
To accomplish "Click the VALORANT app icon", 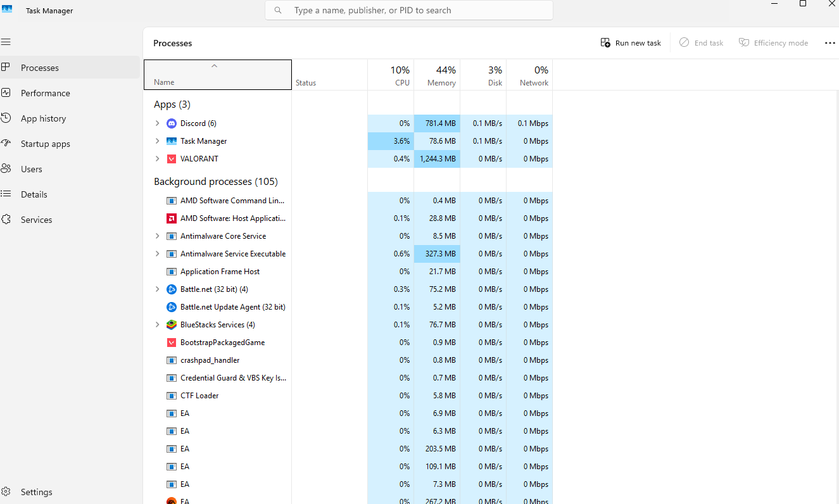I will [x=172, y=159].
